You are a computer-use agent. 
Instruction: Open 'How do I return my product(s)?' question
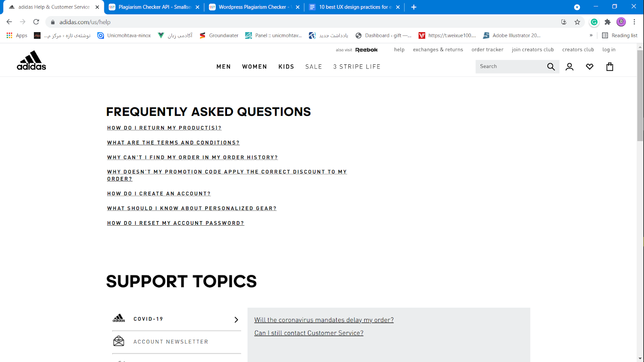click(x=164, y=128)
